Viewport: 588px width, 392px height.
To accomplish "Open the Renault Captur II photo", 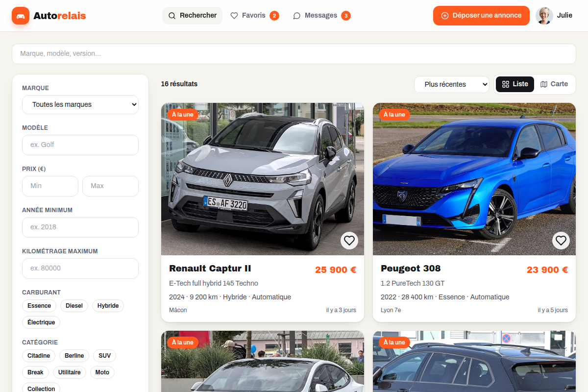I will [x=263, y=179].
